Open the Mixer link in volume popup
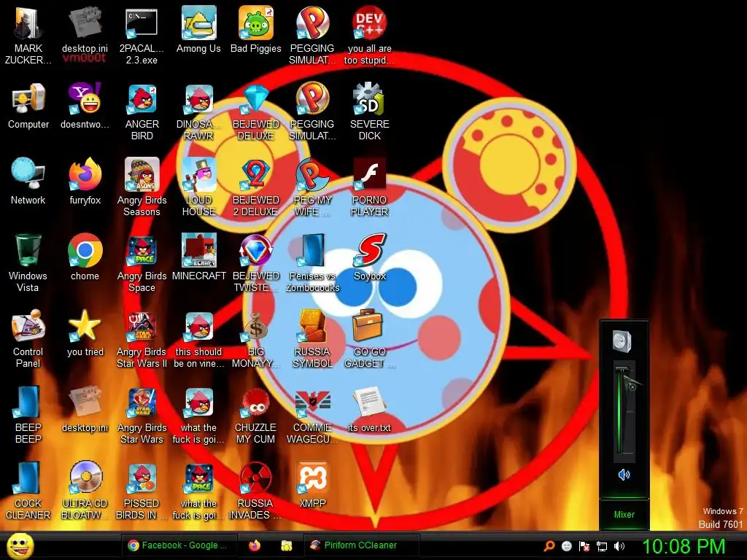This screenshot has height=560, width=747. point(624,514)
